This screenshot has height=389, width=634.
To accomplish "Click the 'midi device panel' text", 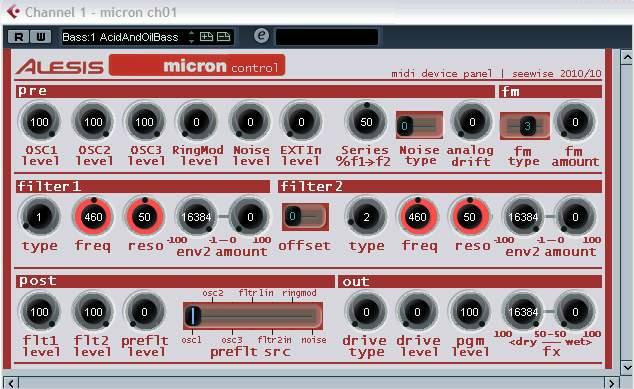I will 442,74.
